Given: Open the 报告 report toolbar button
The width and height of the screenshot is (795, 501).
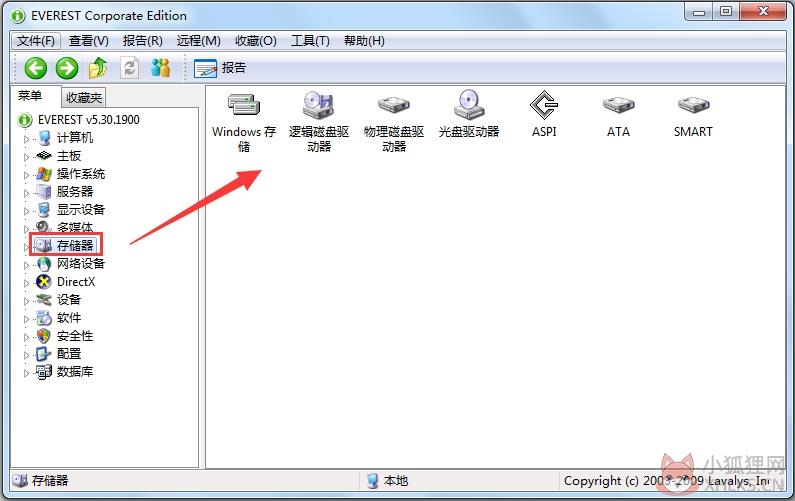Looking at the screenshot, I should (x=220, y=68).
